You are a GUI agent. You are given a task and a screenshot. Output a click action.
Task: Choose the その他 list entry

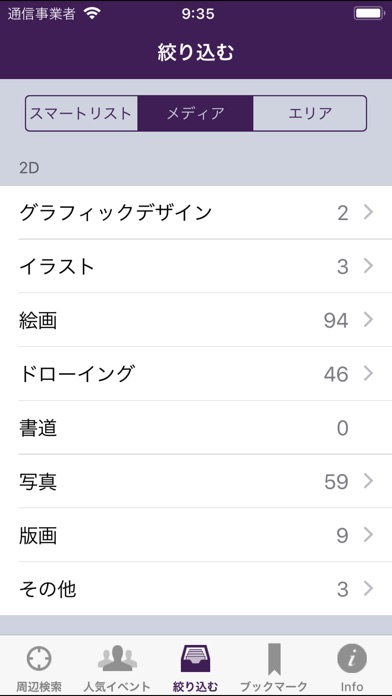click(196, 589)
